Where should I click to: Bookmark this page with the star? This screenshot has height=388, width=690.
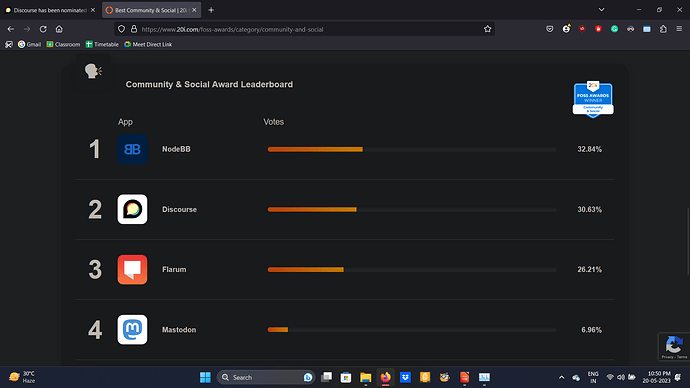tap(487, 29)
